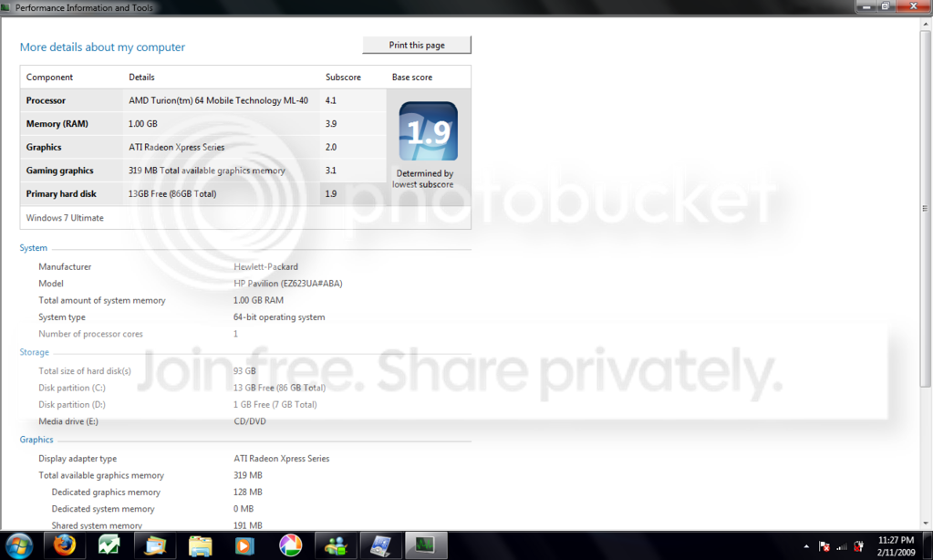Open the clock showing 11:27 PM
933x560 pixels.
click(x=896, y=545)
